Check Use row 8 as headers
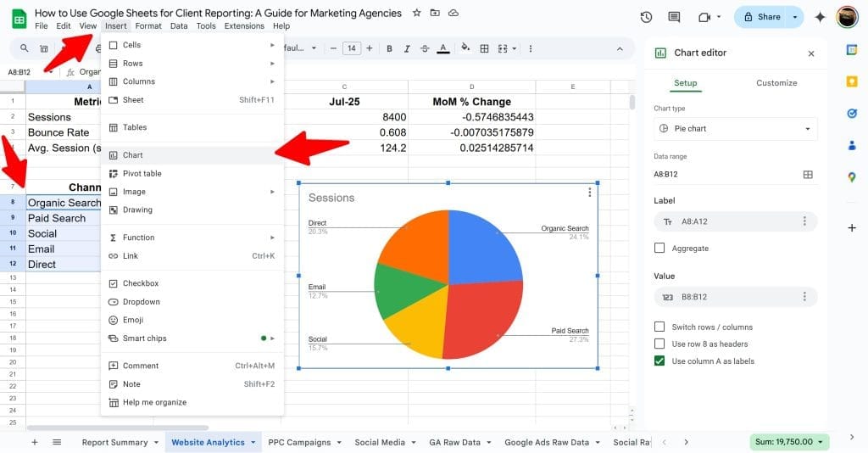The width and height of the screenshot is (868, 453). point(659,344)
